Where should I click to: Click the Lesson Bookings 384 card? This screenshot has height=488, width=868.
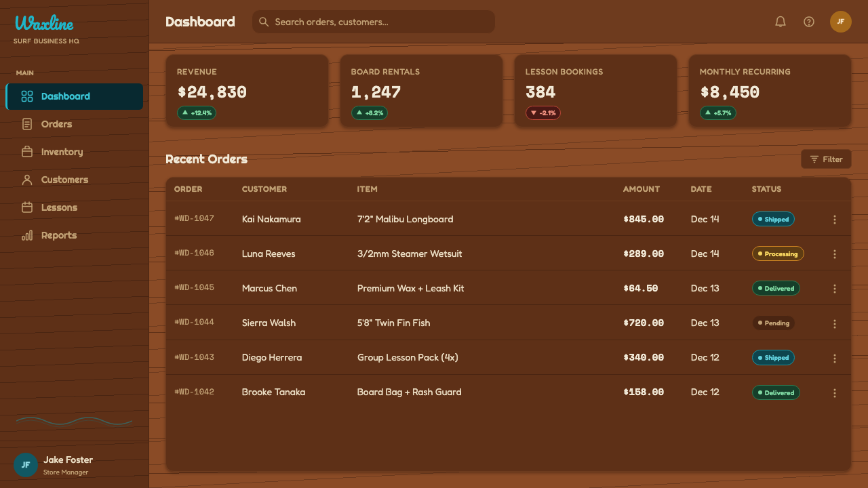[x=595, y=91]
